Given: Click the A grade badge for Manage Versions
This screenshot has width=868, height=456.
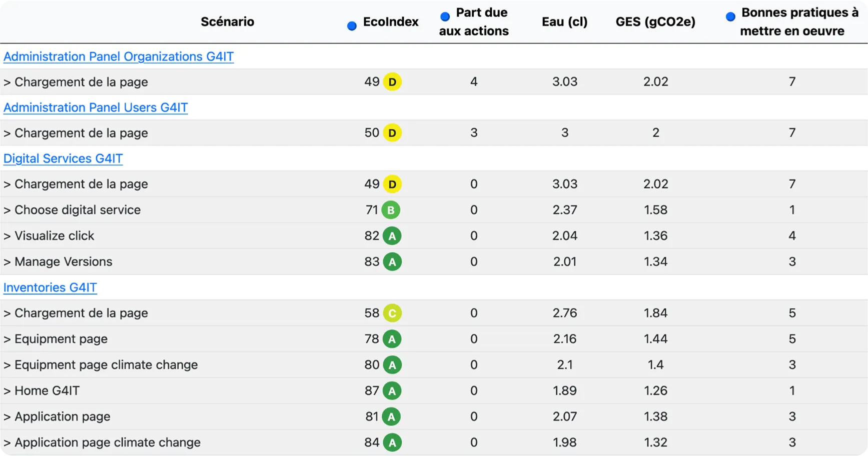Looking at the screenshot, I should click(x=392, y=261).
